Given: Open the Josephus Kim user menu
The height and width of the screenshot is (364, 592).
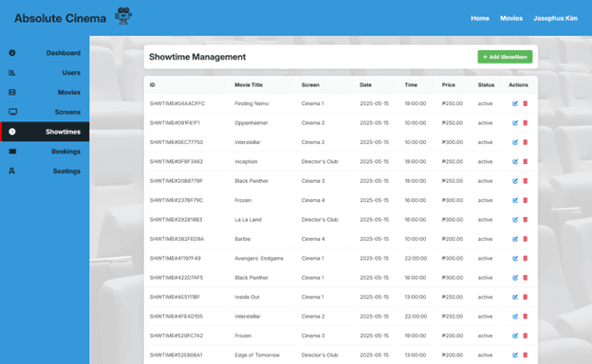Looking at the screenshot, I should (555, 18).
